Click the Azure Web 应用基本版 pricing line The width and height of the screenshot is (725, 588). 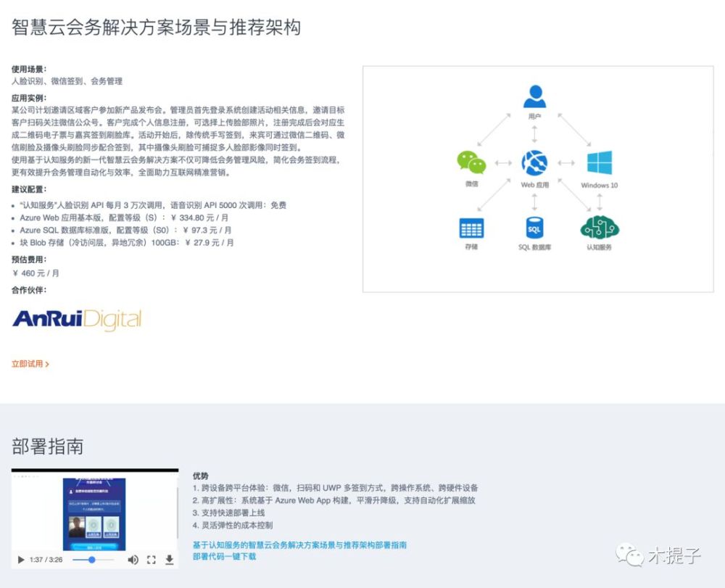coord(124,218)
